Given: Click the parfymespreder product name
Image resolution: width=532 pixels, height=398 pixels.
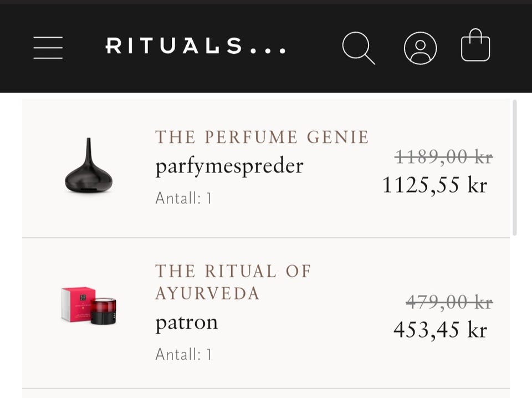Looking at the screenshot, I should pyautogui.click(x=229, y=166).
